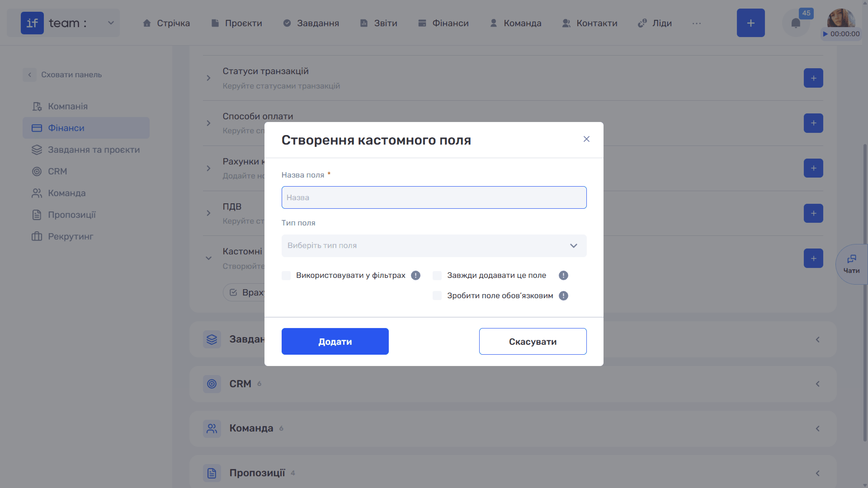The width and height of the screenshot is (868, 488).
Task: Expand the Рахунки row chevron
Action: click(209, 168)
